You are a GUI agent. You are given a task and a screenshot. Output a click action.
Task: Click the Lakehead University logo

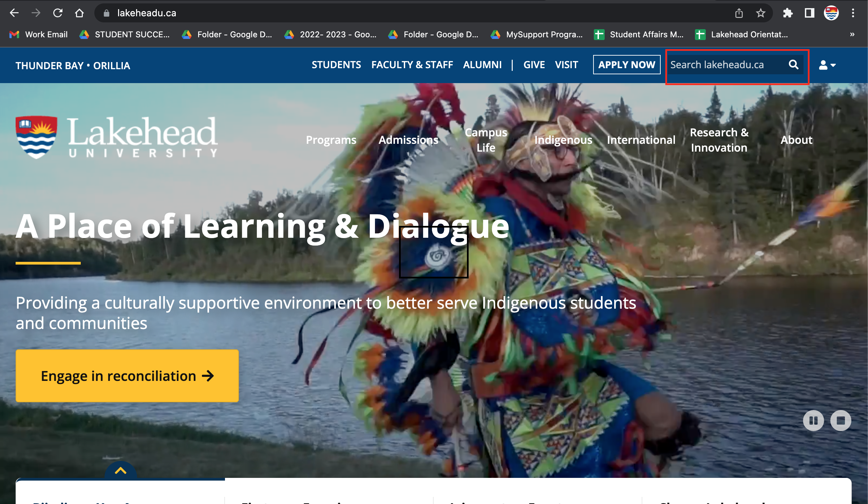(116, 137)
